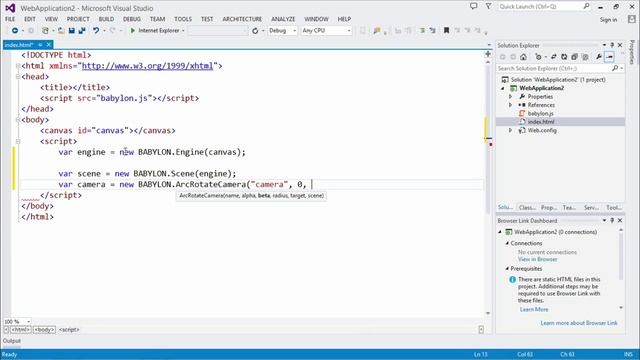Select the Solution 'WebApplication2' root node
This screenshot has width=640, height=360.
click(558, 80)
